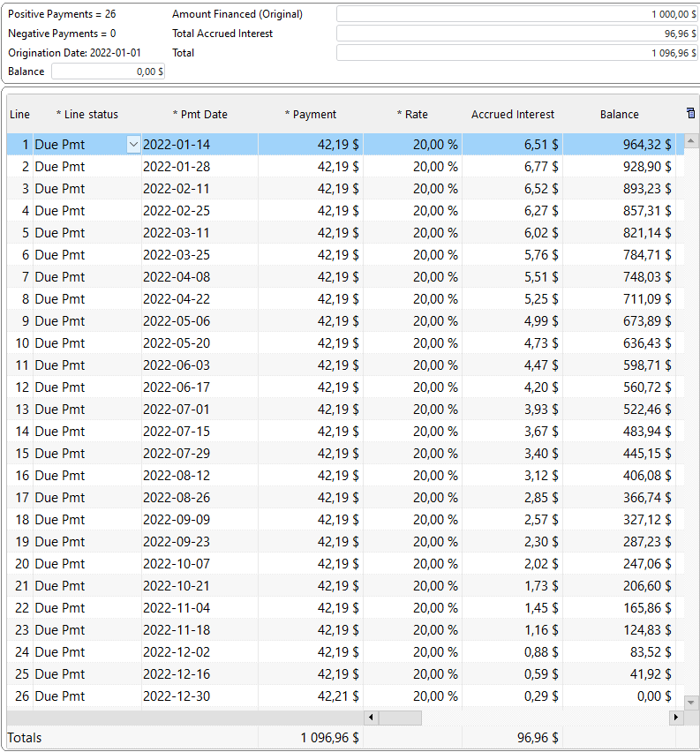This screenshot has width=700, height=752.
Task: Click the Amount Financed (Original) field
Action: click(x=517, y=14)
